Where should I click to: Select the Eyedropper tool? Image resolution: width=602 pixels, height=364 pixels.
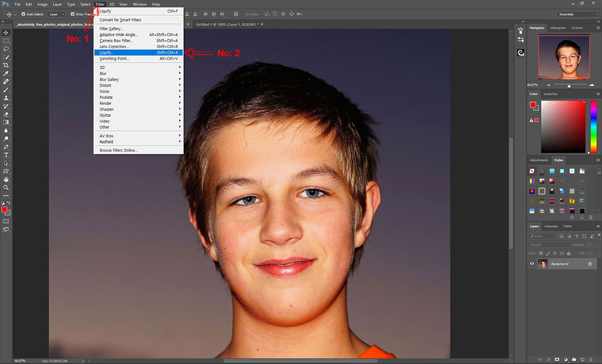click(x=6, y=73)
